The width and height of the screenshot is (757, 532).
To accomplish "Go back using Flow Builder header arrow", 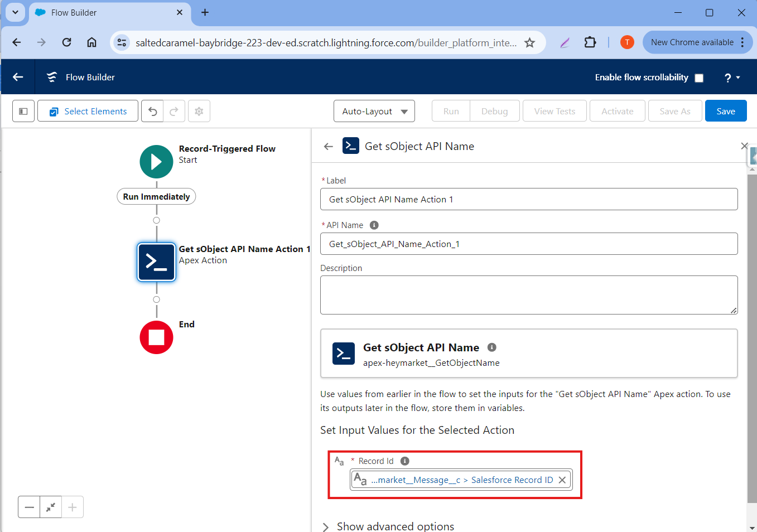I will click(18, 77).
